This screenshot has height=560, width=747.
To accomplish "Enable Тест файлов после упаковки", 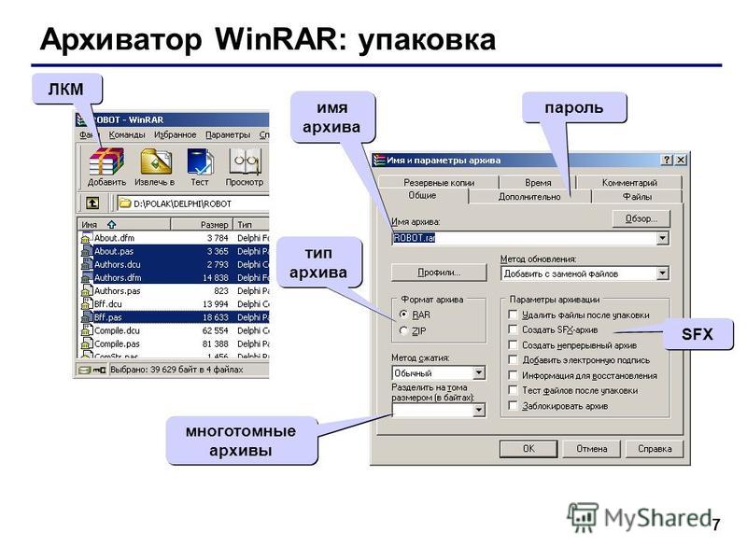I will (x=513, y=390).
